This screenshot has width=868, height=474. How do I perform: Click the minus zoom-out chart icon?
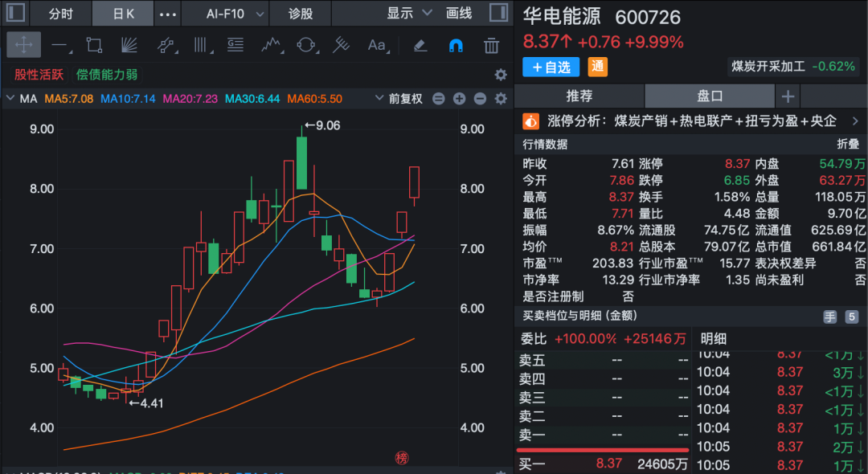click(480, 99)
